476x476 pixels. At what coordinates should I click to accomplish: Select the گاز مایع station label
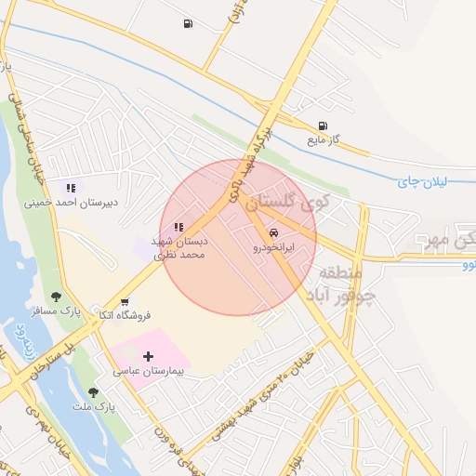323,140
